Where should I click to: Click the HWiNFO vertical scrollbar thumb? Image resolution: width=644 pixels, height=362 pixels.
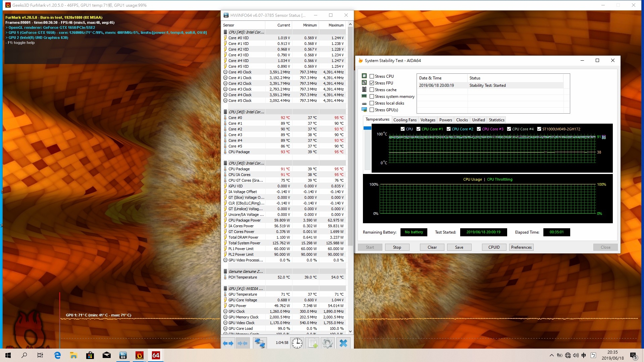[x=350, y=136]
